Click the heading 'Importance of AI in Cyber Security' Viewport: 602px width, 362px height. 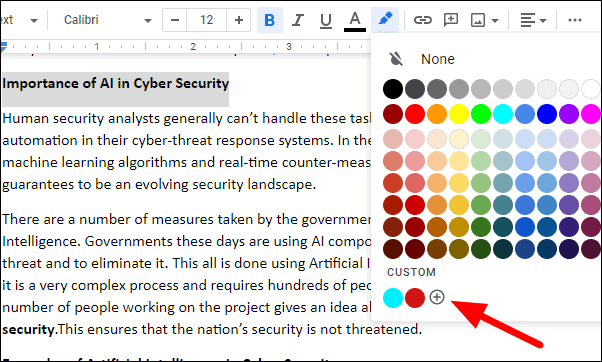[116, 84]
